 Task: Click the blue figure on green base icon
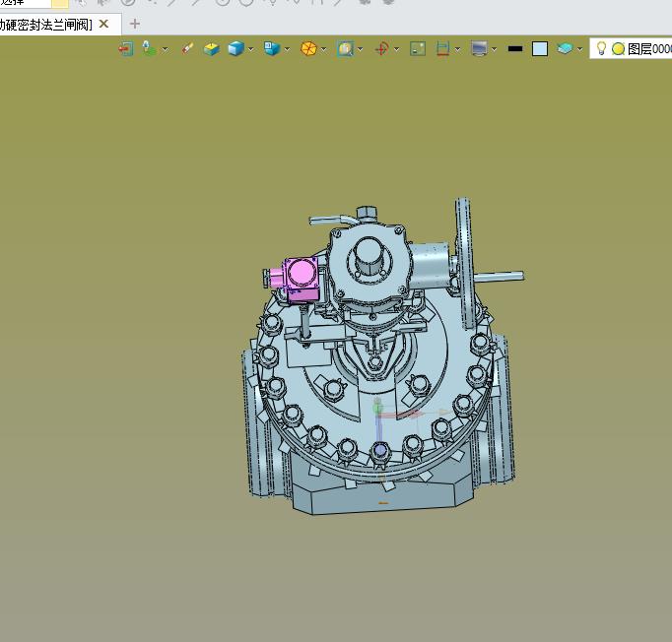click(x=149, y=49)
